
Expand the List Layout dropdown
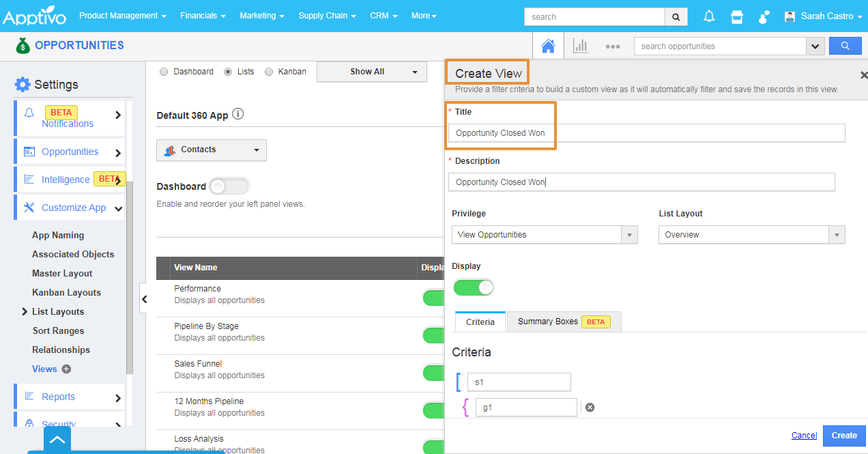click(751, 235)
